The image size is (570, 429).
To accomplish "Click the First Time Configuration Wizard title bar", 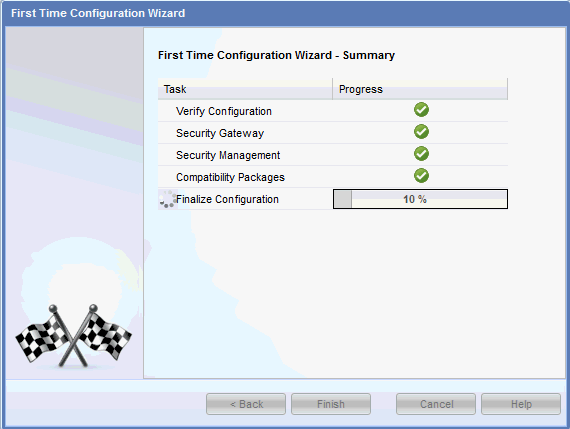I will (285, 13).
